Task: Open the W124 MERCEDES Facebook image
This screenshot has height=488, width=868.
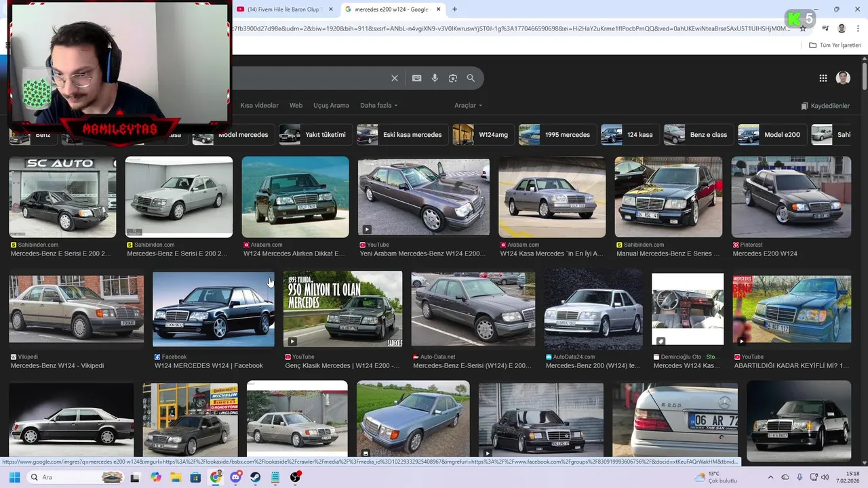Action: click(214, 309)
